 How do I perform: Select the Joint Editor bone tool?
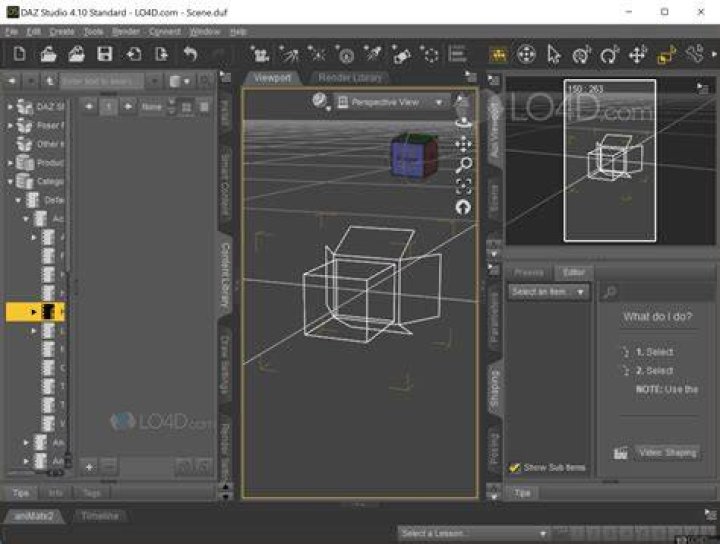tap(694, 55)
